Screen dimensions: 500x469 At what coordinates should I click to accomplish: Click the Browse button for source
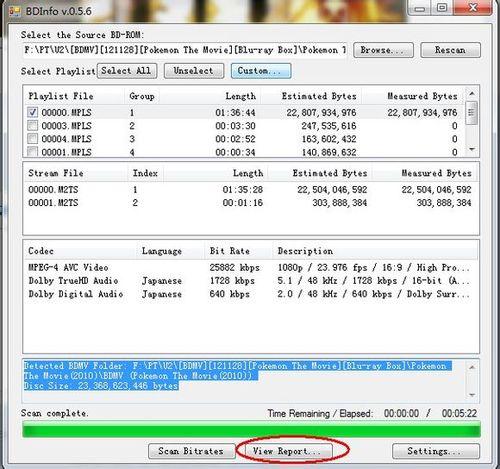coord(383,50)
